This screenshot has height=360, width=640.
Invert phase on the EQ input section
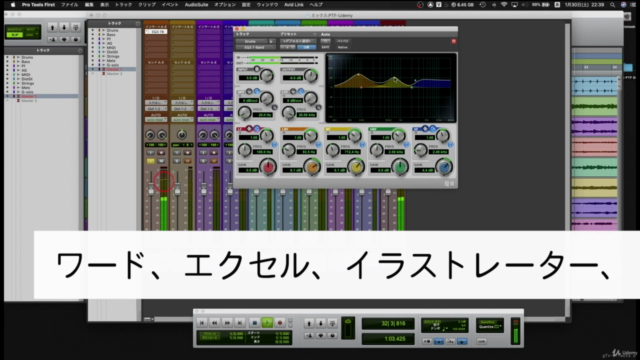(x=257, y=69)
